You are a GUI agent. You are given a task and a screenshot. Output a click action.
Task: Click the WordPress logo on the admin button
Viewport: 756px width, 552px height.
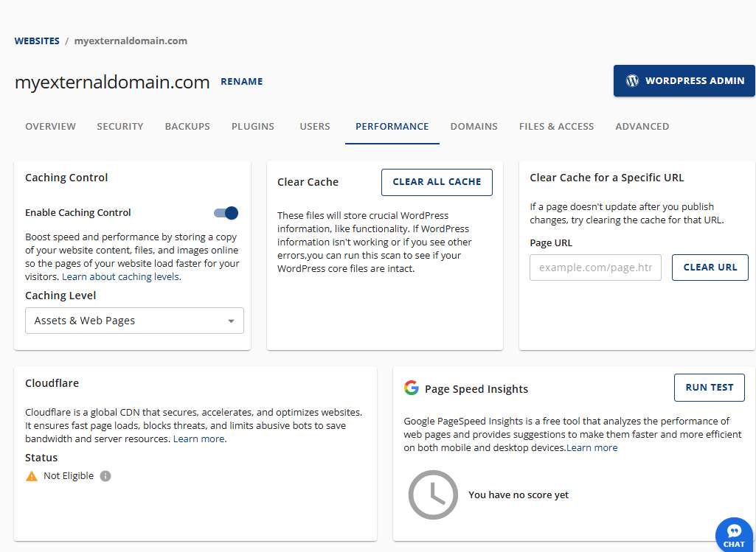click(x=632, y=81)
